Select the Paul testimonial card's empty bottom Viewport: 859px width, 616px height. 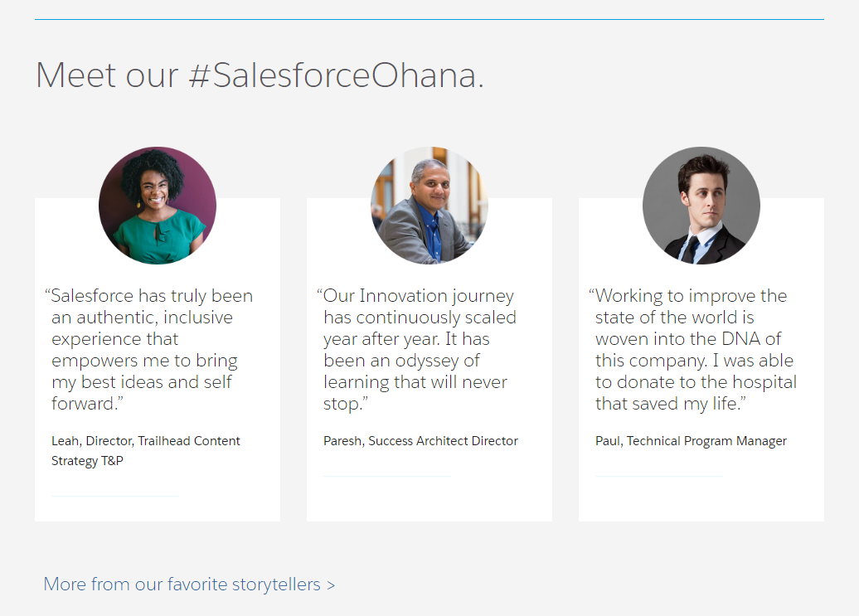701,499
